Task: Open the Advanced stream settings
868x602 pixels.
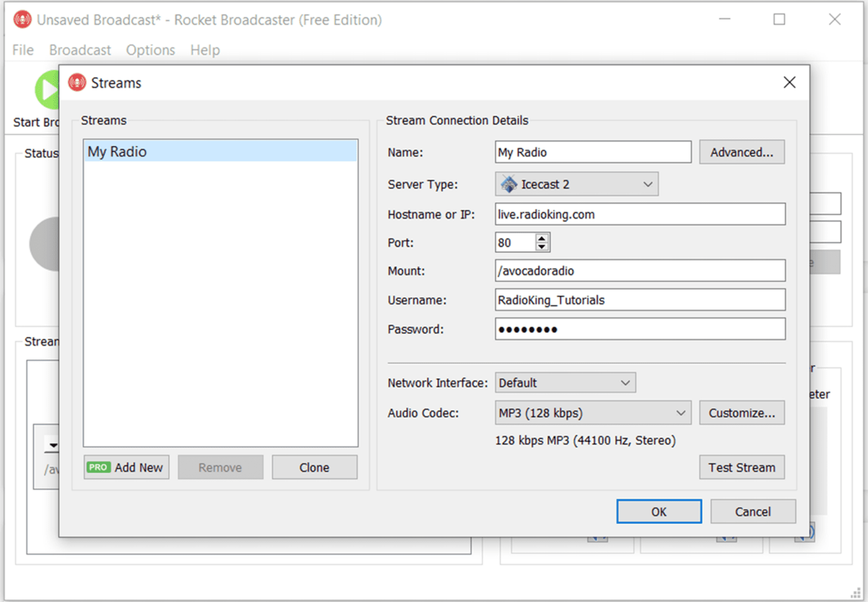Action: coord(741,152)
